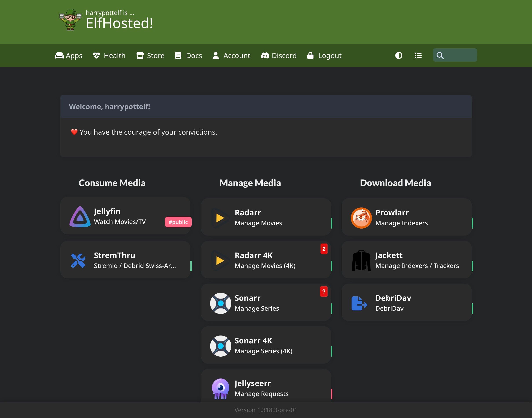Image resolution: width=532 pixels, height=418 pixels.
Task: Open the Sonarr 4K icon
Action: 220,346
